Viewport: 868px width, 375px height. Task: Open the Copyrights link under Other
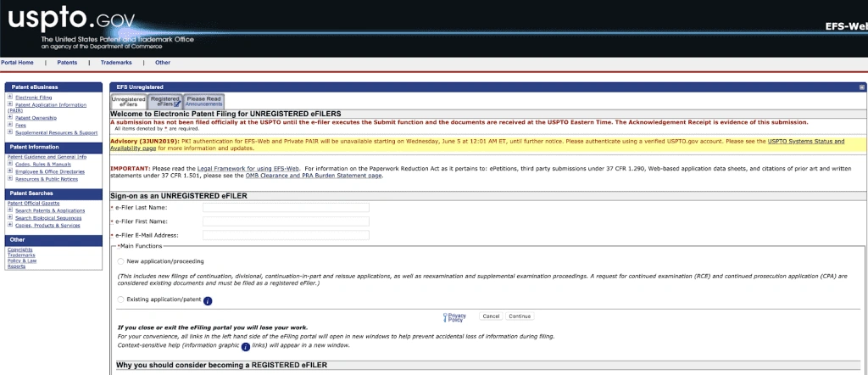(20, 249)
